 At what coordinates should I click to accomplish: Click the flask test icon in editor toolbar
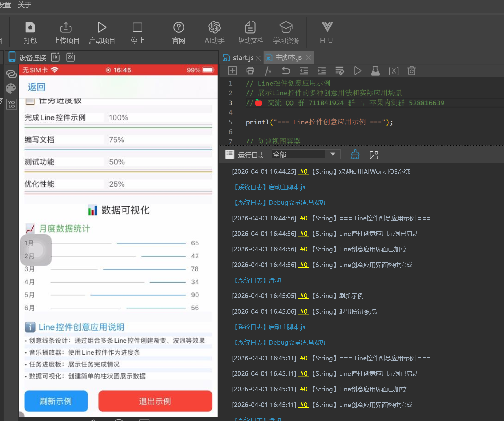click(x=375, y=71)
